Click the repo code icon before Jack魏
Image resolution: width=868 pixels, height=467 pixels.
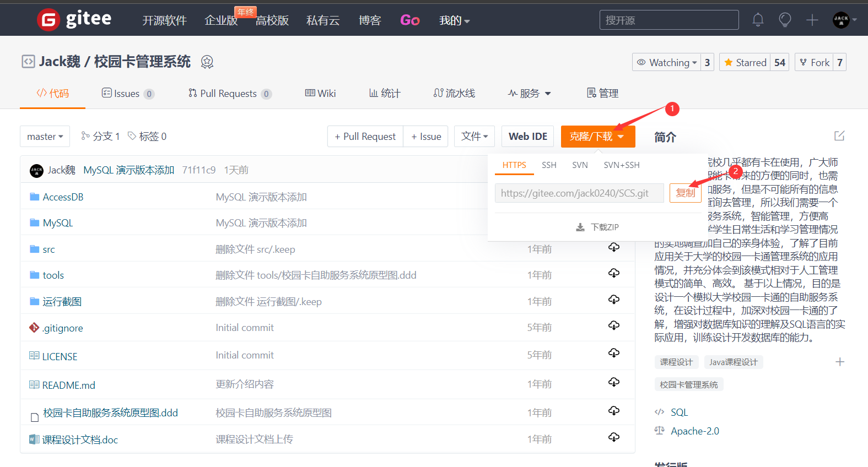[28, 61]
